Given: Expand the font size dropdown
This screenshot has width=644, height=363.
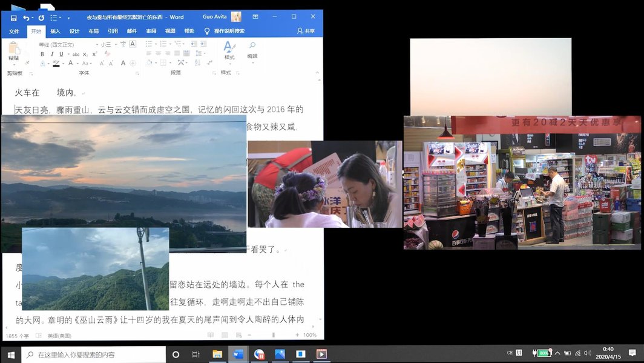Looking at the screenshot, I should coord(115,44).
